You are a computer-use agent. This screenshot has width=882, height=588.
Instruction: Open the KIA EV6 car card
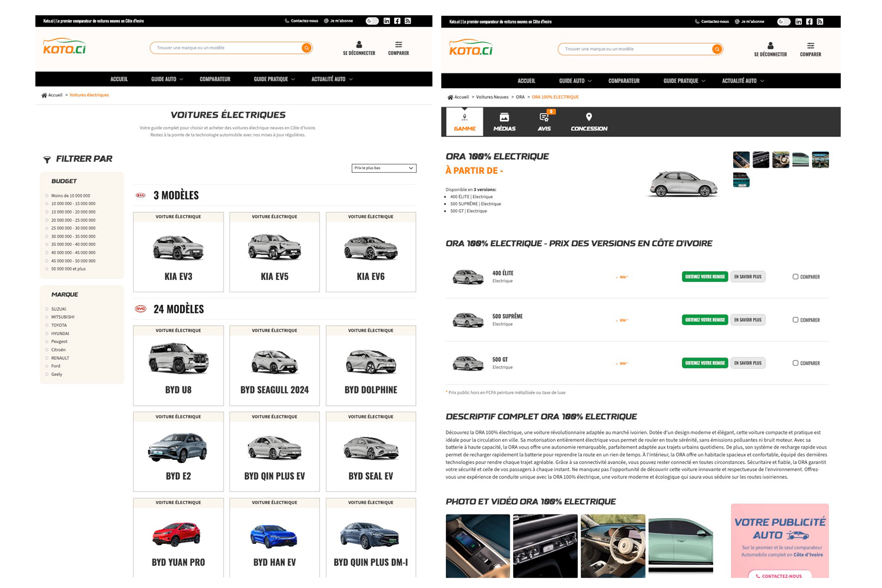click(x=371, y=252)
